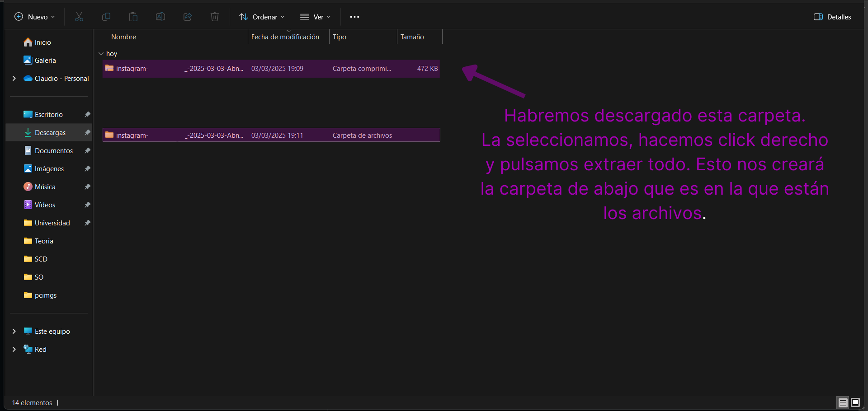This screenshot has width=868, height=411.
Task: Collapse the hoy group
Action: (x=101, y=53)
